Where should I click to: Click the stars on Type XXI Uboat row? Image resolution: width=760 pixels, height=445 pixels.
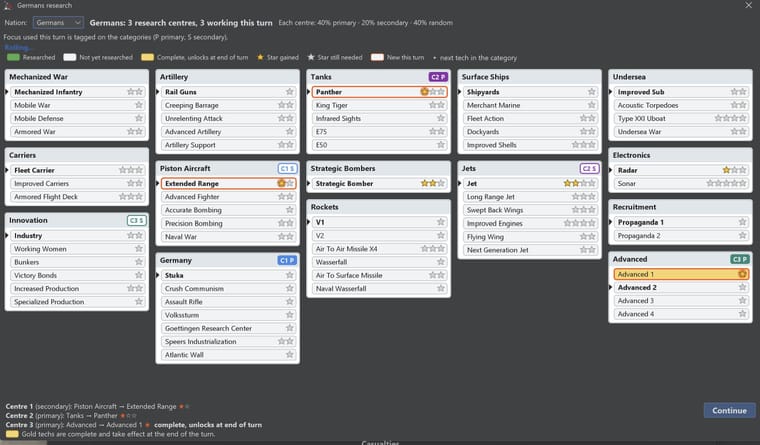[730, 118]
